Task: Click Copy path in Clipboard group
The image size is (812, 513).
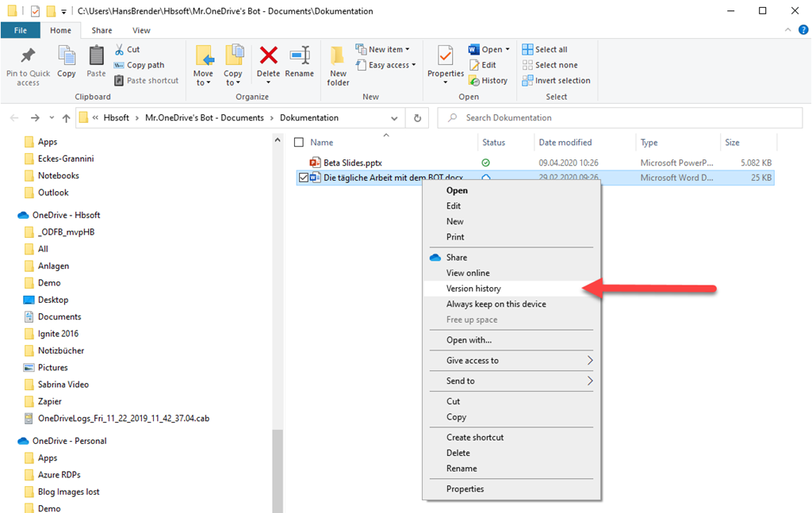Action: click(139, 65)
